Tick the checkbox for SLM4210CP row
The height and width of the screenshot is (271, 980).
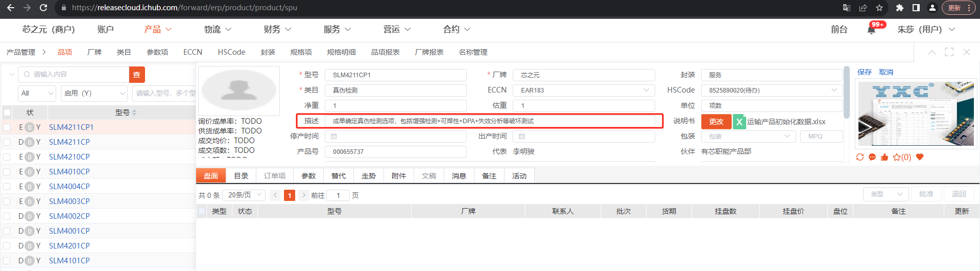(7, 157)
